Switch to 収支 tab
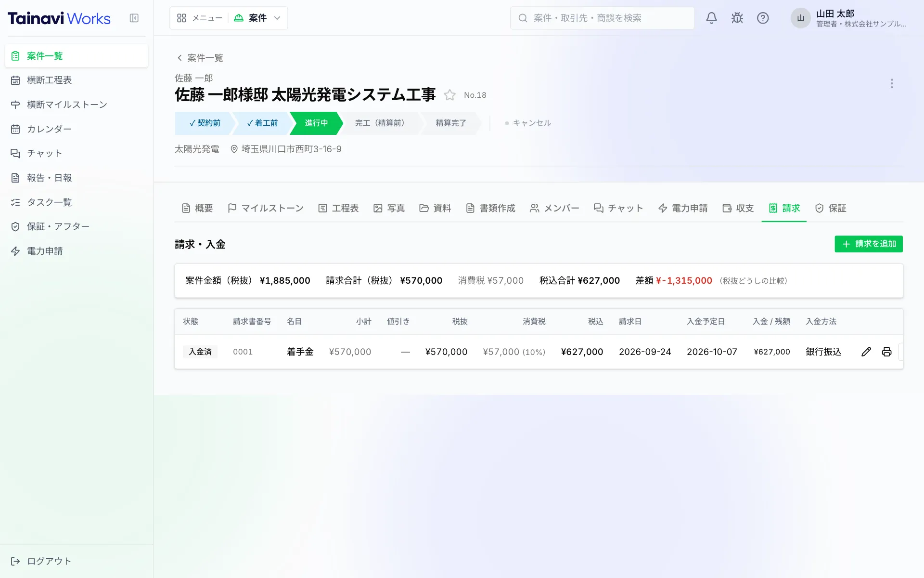 pos(738,208)
